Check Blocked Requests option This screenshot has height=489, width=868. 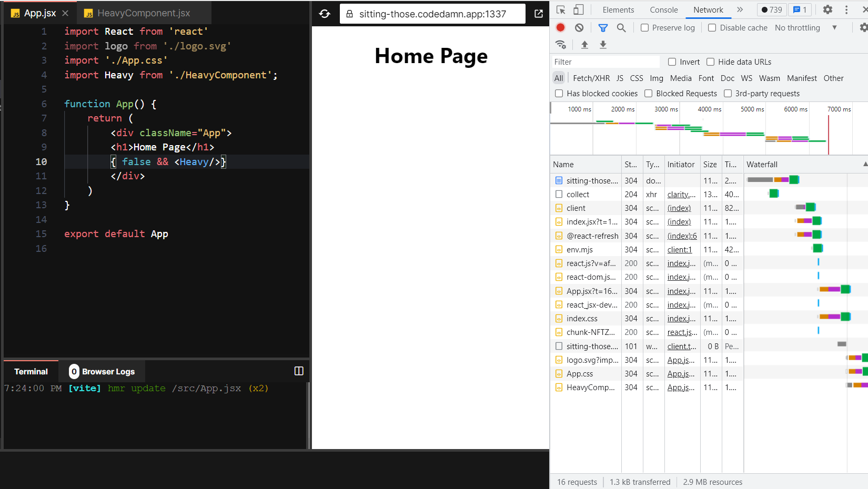point(648,93)
